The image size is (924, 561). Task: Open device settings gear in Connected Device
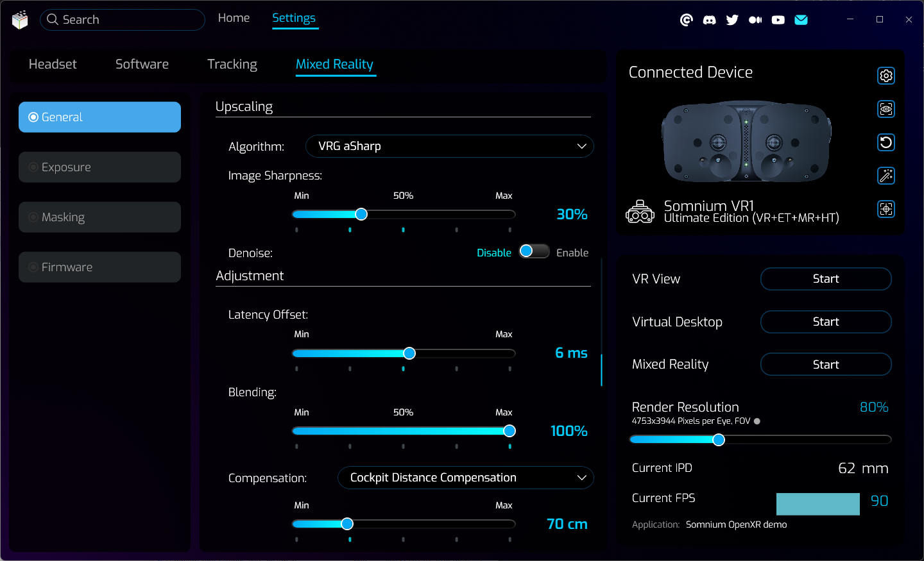tap(886, 76)
